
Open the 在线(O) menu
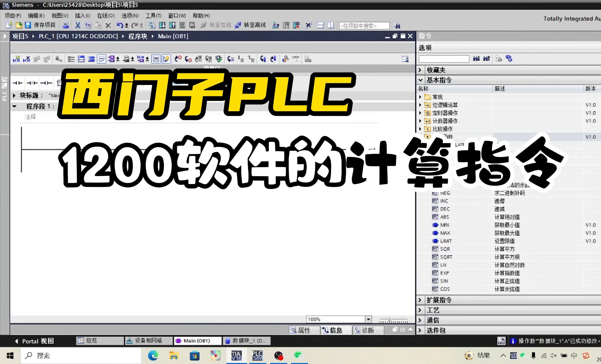pos(106,16)
